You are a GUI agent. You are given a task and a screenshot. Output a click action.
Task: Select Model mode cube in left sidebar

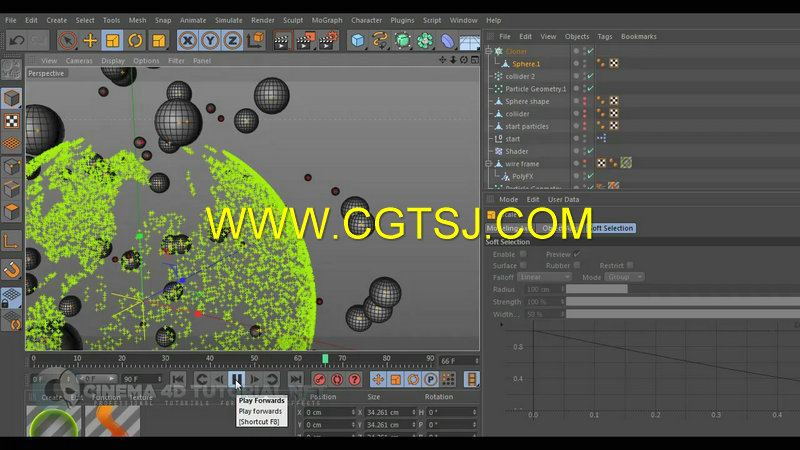(11, 98)
